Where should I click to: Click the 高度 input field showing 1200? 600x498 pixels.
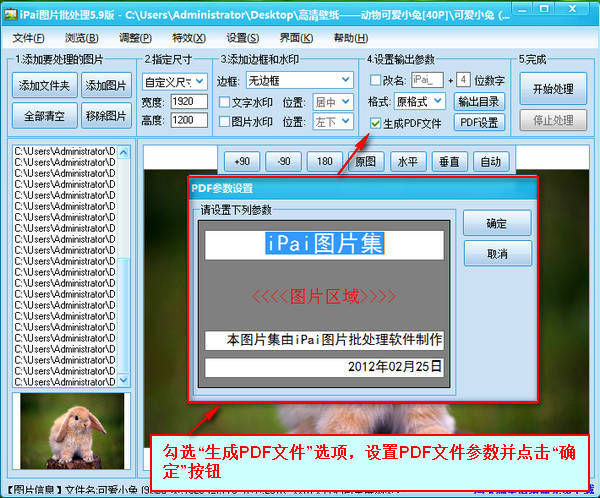click(189, 120)
